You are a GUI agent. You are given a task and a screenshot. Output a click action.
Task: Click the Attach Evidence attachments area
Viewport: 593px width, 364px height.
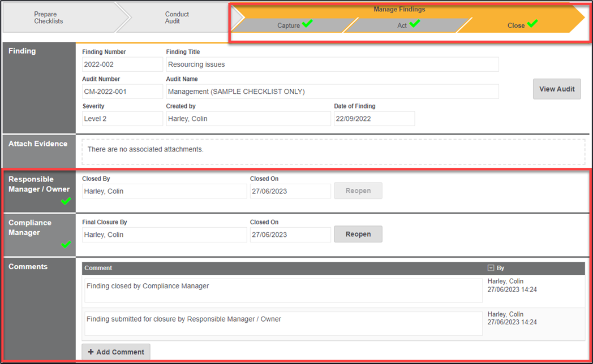[x=333, y=151]
